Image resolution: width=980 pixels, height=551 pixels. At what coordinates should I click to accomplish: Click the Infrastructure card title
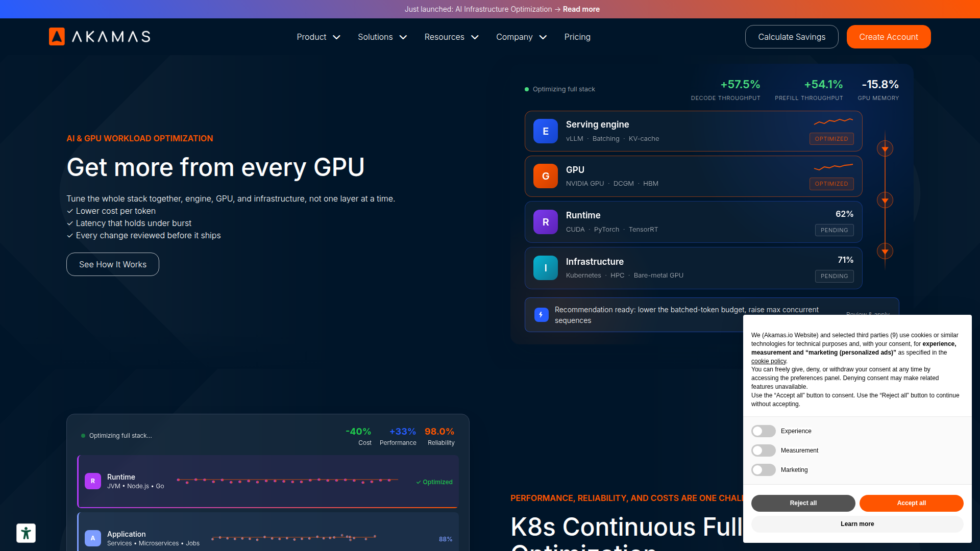[595, 262]
